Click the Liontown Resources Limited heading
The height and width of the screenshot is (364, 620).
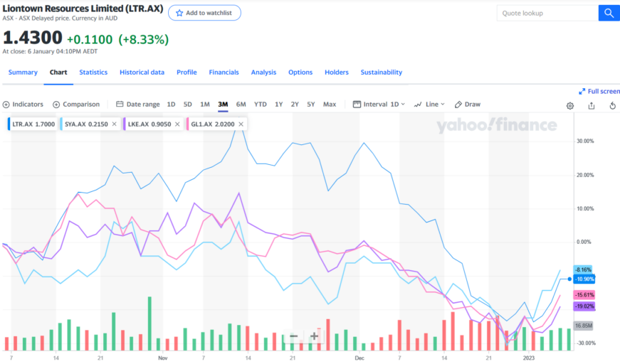pyautogui.click(x=83, y=9)
